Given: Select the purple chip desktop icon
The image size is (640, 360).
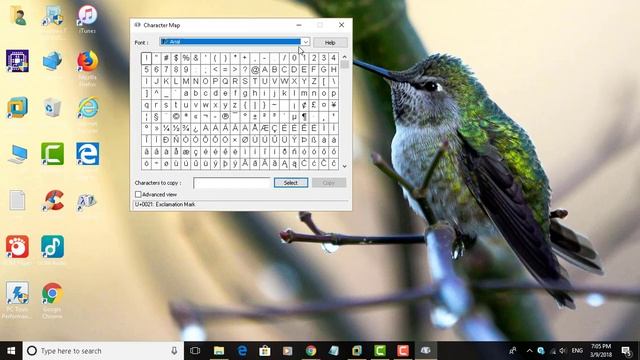Looking at the screenshot, I should (x=17, y=61).
